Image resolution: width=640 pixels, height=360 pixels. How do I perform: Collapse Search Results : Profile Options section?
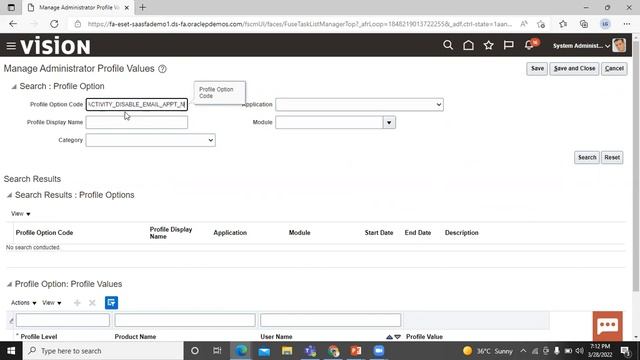pyautogui.click(x=9, y=195)
